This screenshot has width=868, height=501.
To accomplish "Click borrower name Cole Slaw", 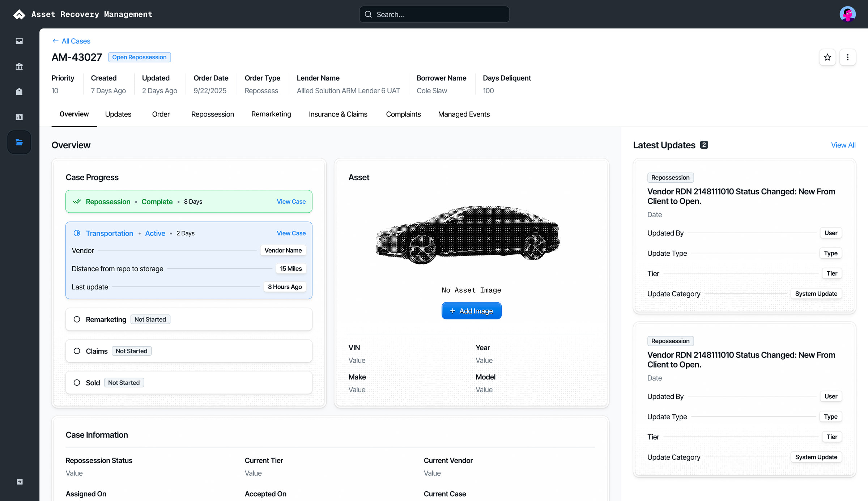I will click(x=432, y=91).
